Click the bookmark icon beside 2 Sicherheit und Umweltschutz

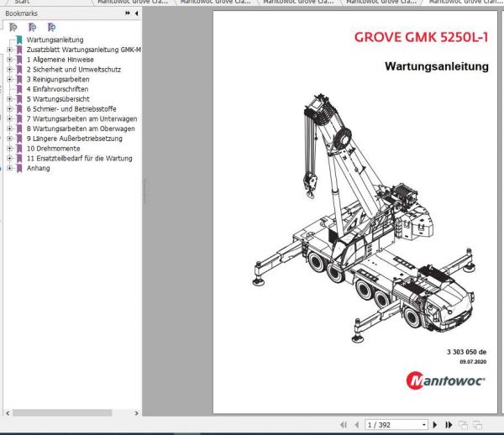tap(19, 70)
